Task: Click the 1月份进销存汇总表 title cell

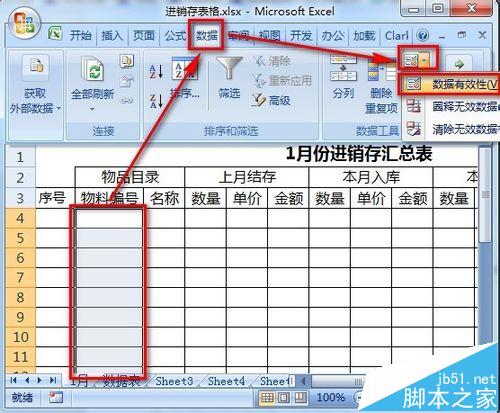Action: pyautogui.click(x=359, y=155)
